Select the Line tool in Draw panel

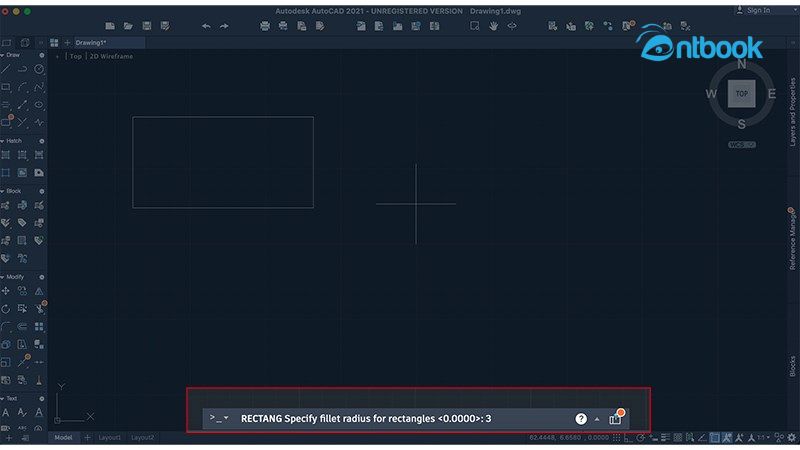[6, 69]
